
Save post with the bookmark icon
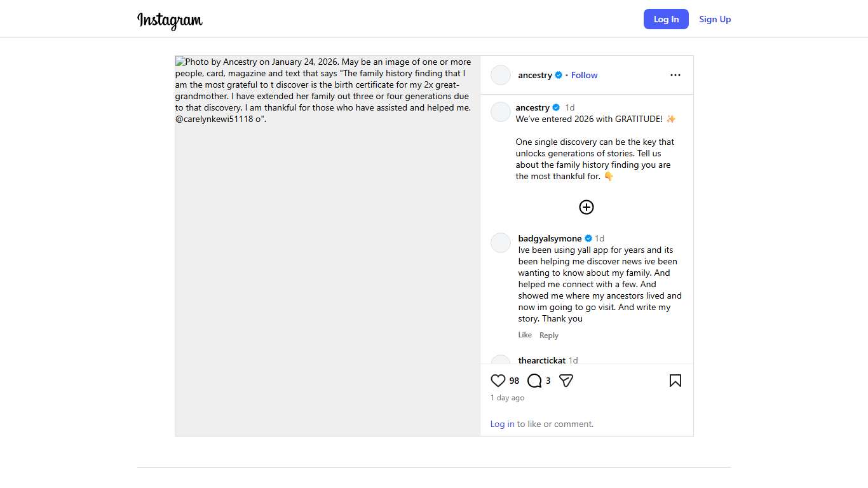click(675, 381)
